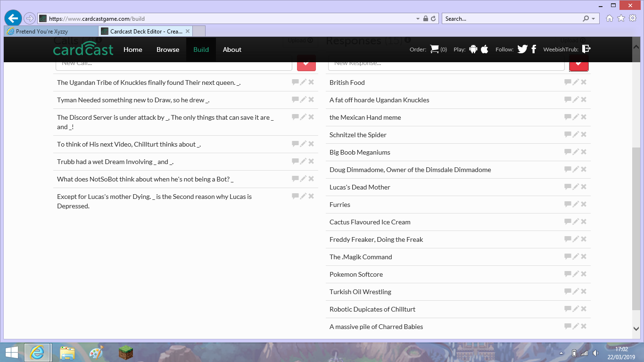
Task: Submit new call with red checkmark
Action: coord(306,63)
